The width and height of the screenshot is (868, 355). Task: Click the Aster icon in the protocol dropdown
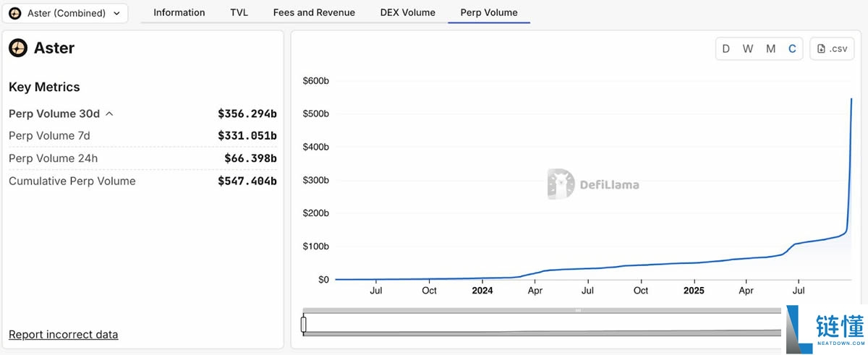pos(14,13)
